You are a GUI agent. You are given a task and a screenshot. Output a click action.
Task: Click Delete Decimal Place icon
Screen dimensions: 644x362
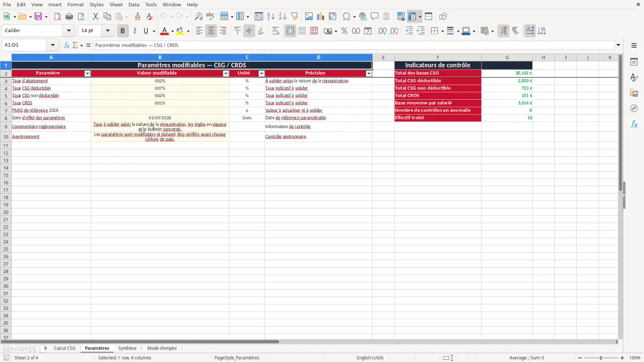point(394,31)
